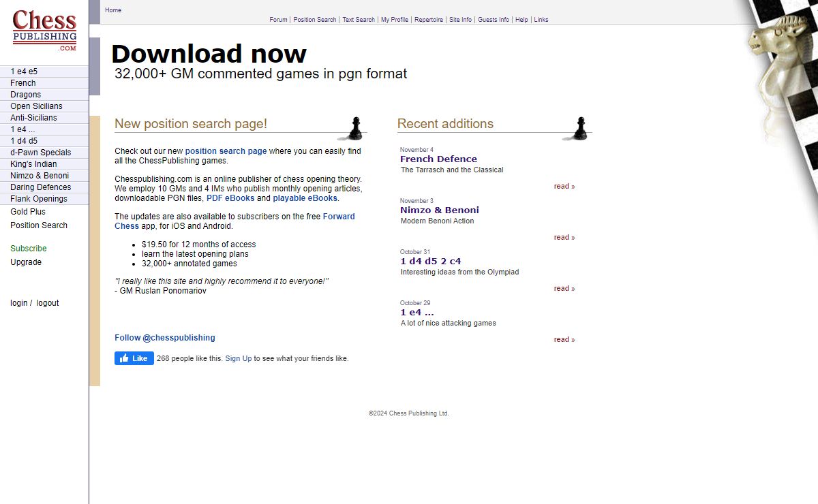Open Open Sicilians section
The image size is (818, 504).
44,106
